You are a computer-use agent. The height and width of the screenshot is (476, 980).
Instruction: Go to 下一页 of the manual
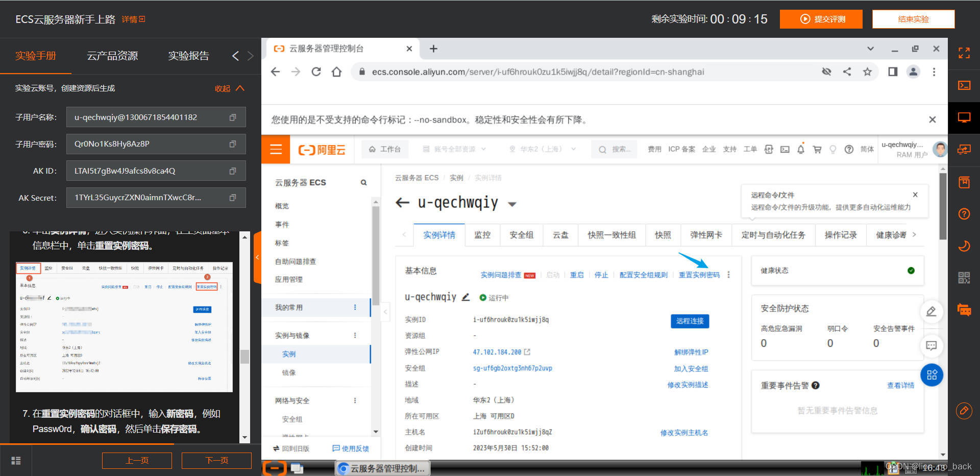[x=216, y=460]
